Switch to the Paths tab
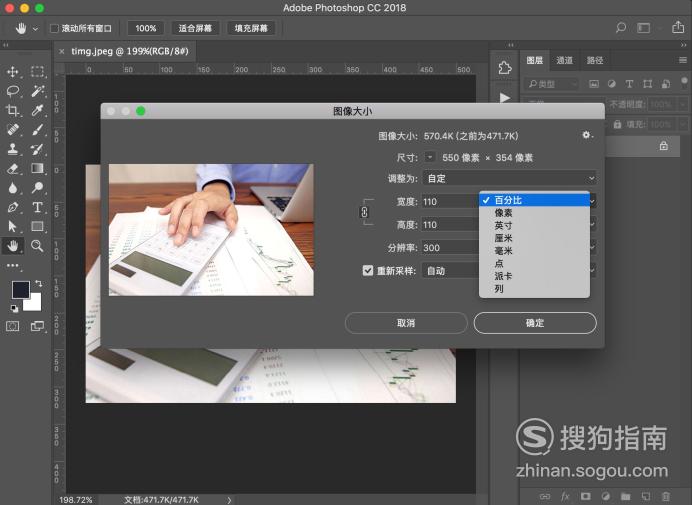This screenshot has height=505, width=692. click(x=594, y=60)
